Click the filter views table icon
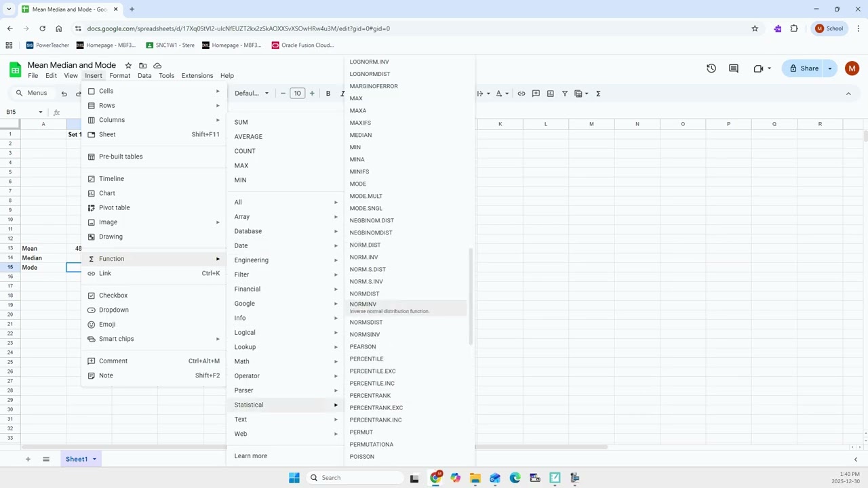 pos(578,94)
